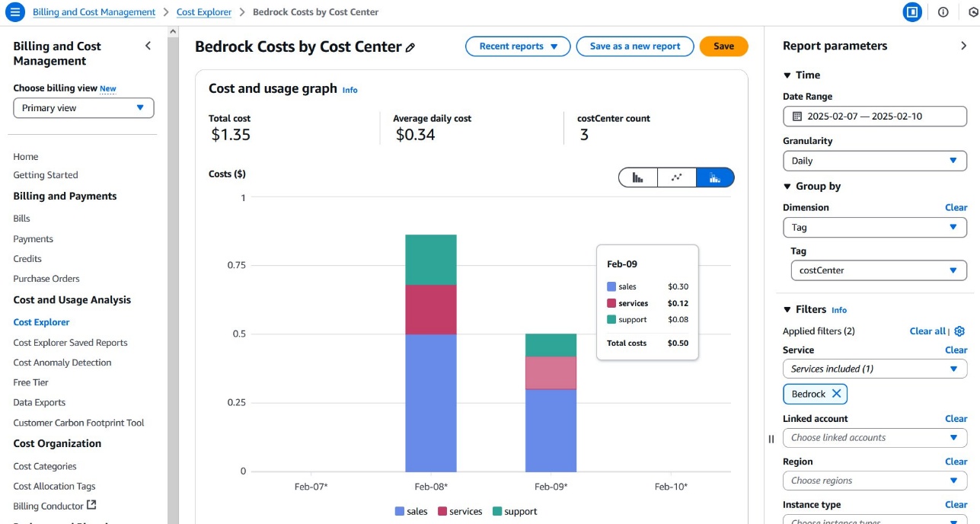Open the hamburger navigation menu
This screenshot has width=980, height=524.
point(15,12)
